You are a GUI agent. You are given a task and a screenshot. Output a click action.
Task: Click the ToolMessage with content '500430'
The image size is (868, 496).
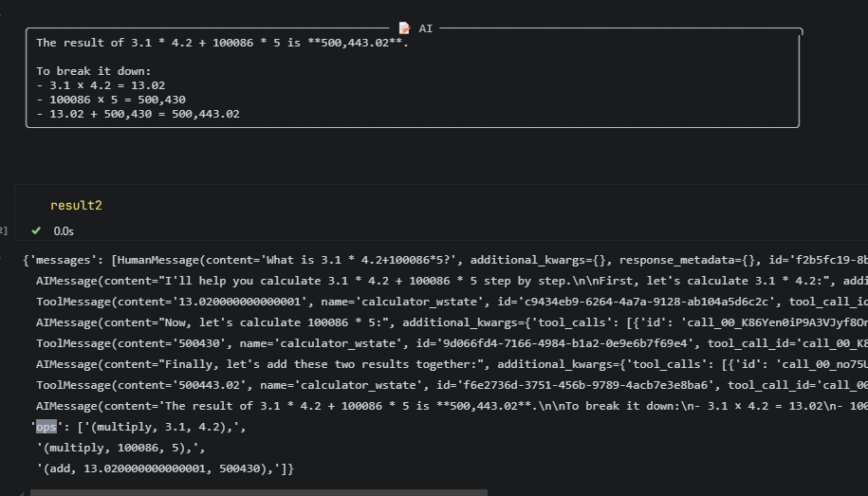pyautogui.click(x=452, y=343)
